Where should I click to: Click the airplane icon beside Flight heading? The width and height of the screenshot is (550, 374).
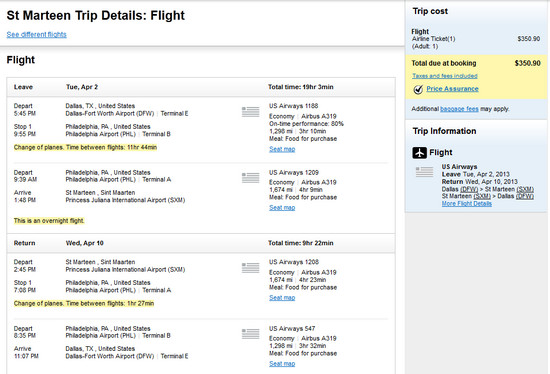(420, 153)
